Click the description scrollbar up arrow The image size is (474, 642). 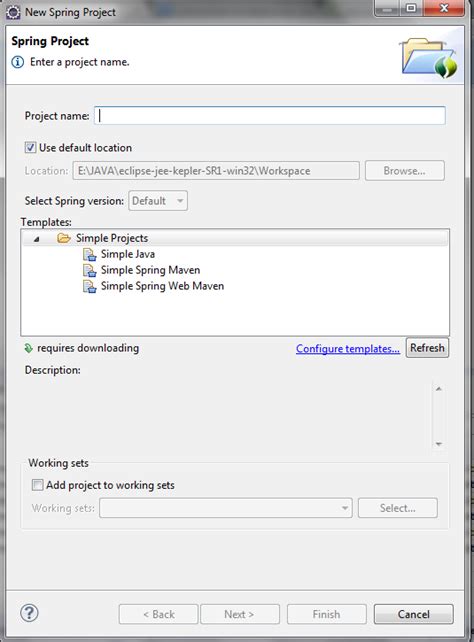[x=439, y=389]
